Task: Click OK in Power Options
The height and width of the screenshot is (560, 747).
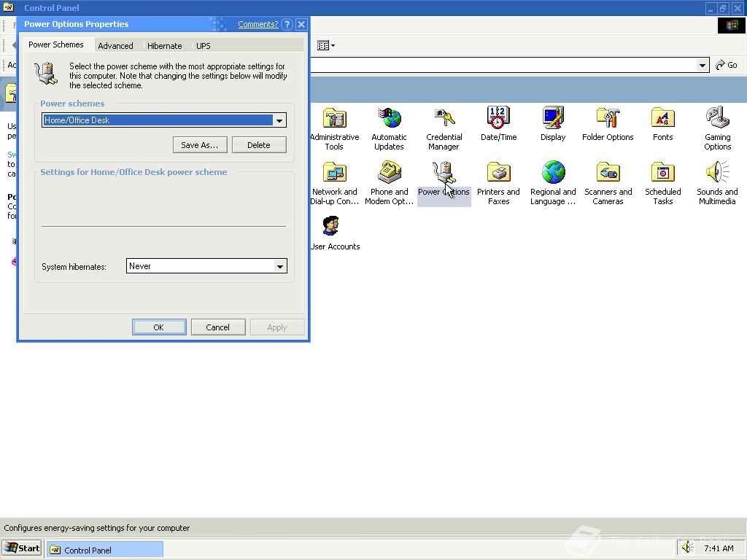Action: coord(159,327)
